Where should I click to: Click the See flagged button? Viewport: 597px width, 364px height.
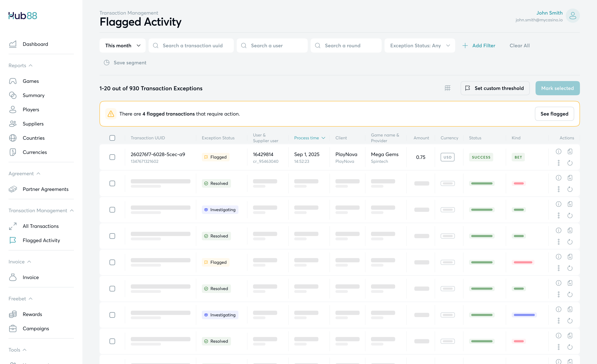554,114
